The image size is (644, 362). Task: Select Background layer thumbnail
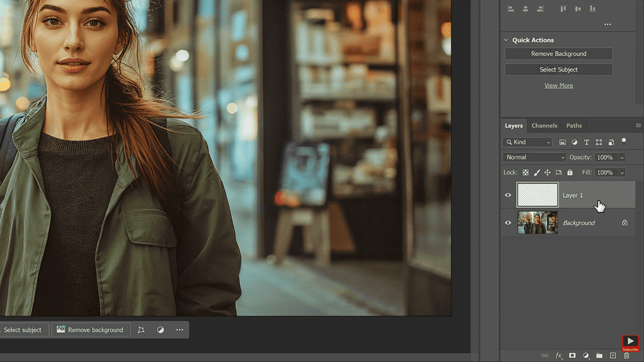tap(537, 223)
